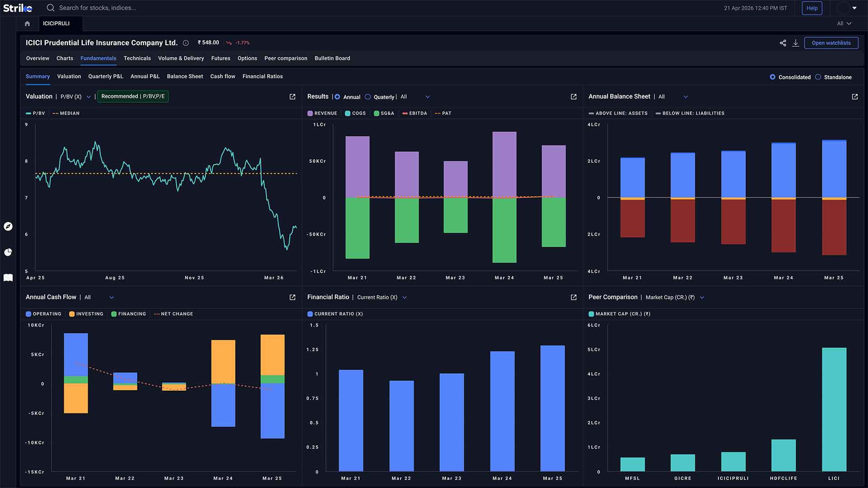Toggle the REVENUE legend color swatch
This screenshot has height=488, width=868.
click(310, 113)
